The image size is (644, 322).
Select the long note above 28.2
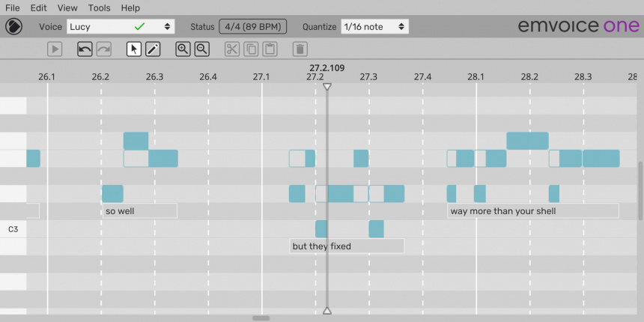tap(527, 141)
